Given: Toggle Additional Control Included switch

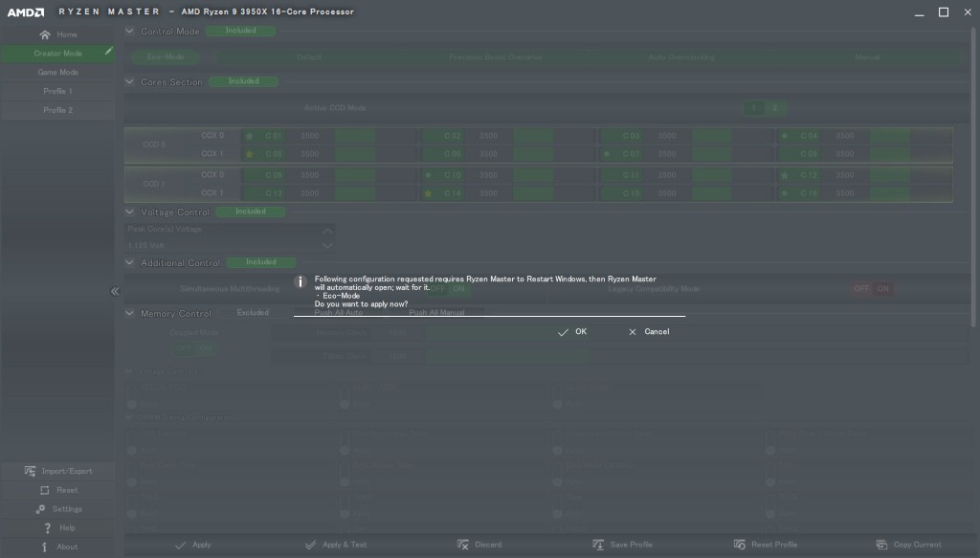Looking at the screenshot, I should [x=261, y=262].
